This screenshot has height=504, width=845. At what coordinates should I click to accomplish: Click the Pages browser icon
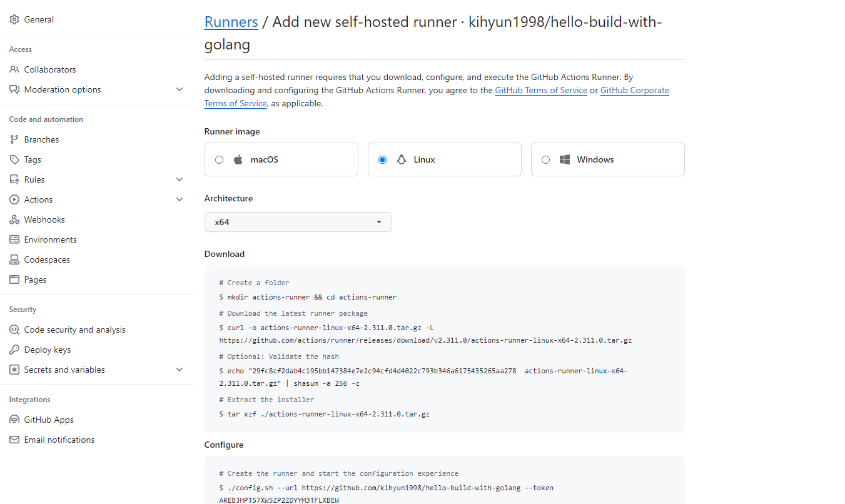14,280
